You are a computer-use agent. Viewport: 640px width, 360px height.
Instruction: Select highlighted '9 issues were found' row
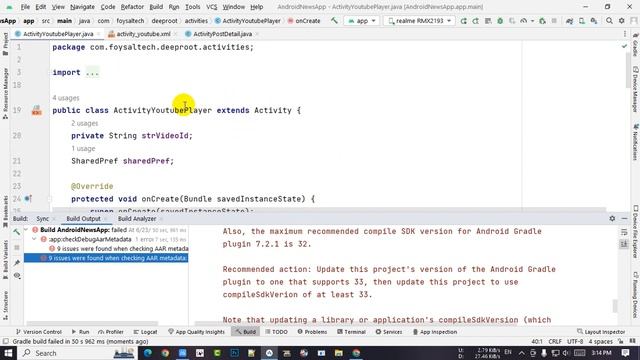coord(106,258)
